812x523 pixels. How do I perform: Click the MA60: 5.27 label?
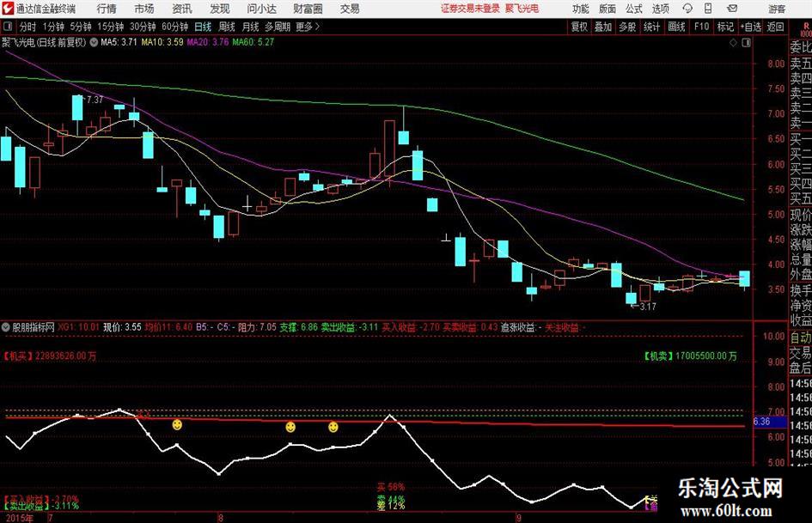253,42
